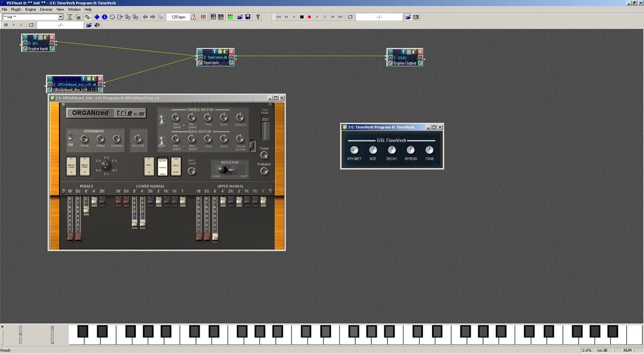Image resolution: width=644 pixels, height=354 pixels.
Task: Click the green level meter toolbar icon
Action: click(230, 17)
